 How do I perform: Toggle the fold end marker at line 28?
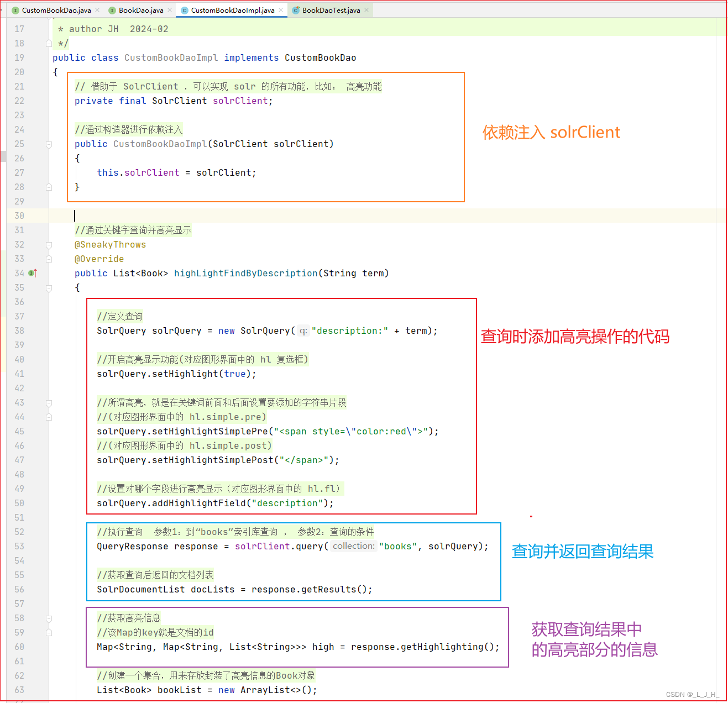click(x=49, y=187)
